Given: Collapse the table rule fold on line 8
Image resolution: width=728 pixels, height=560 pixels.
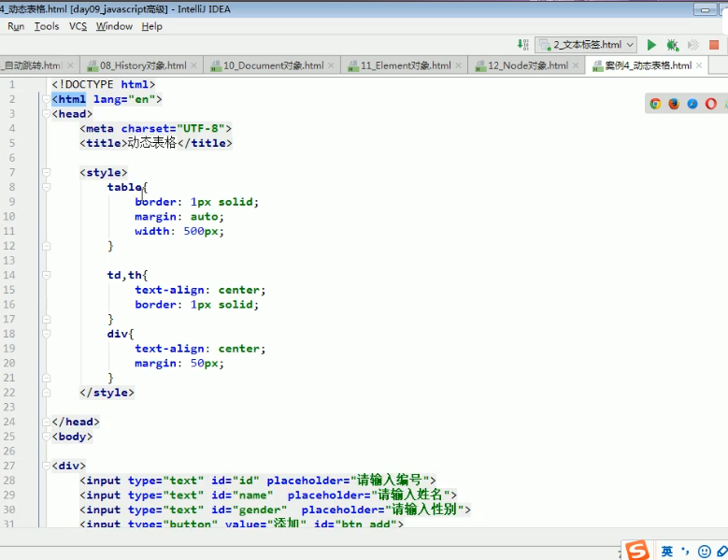Looking at the screenshot, I should tap(46, 187).
